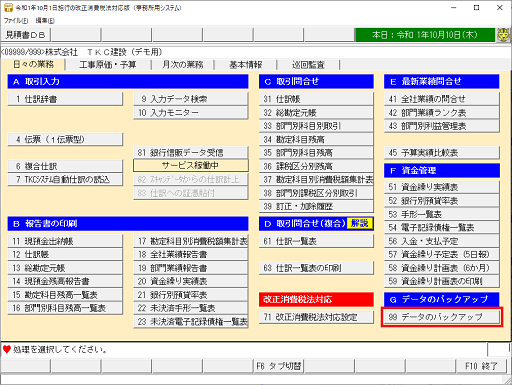This screenshot has height=385, width=512.
Task: Print 11 現預金出納帳
Action: coord(65,241)
